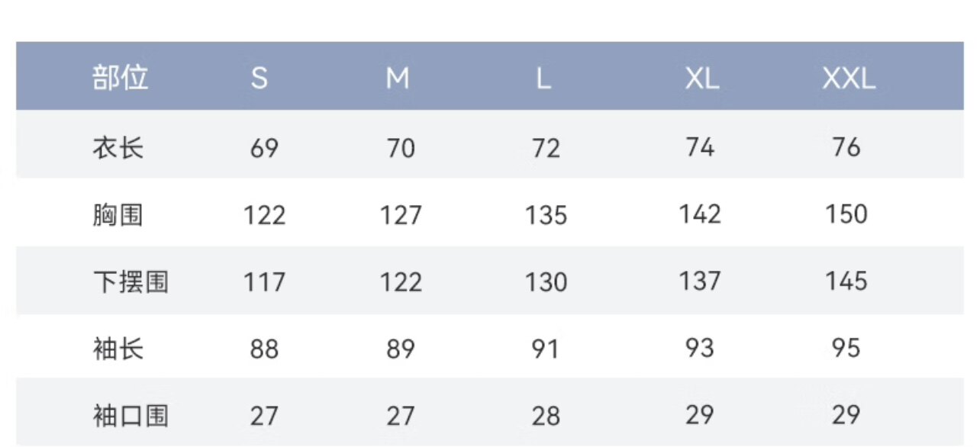Select the 下摆围 value 117 for S

pos(264,283)
